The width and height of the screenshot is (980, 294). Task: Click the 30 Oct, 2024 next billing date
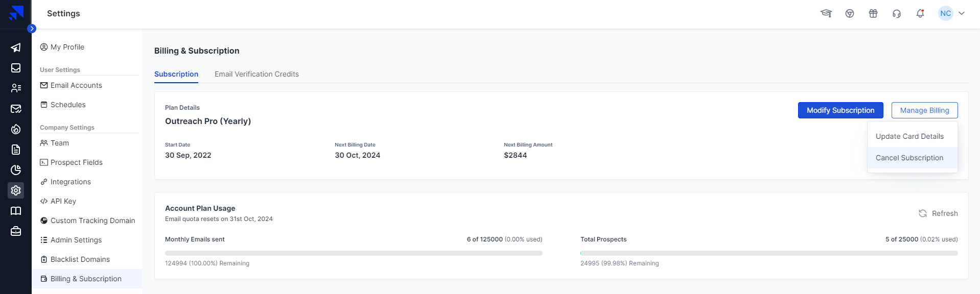[358, 155]
